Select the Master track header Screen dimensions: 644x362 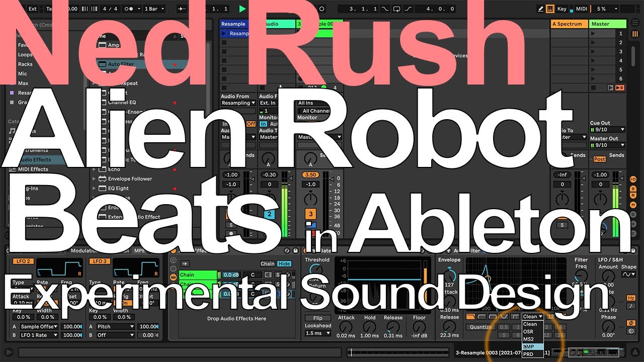tap(608, 24)
